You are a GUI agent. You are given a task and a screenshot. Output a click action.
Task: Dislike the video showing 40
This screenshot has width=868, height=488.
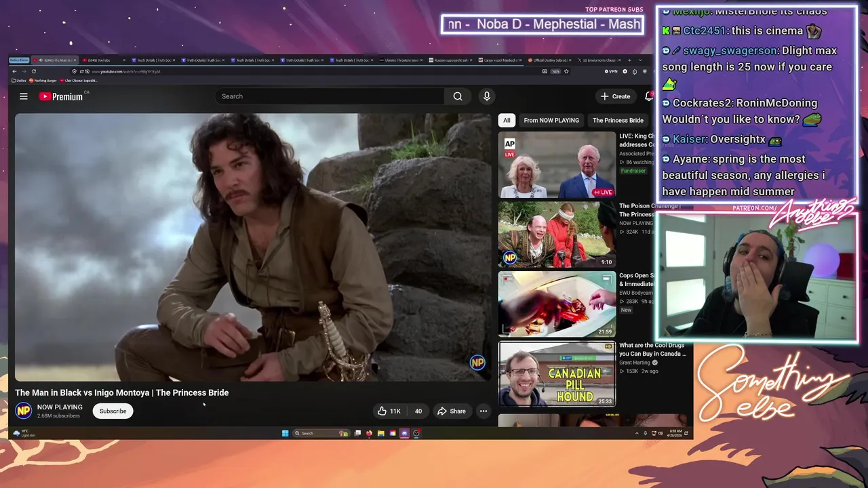click(418, 411)
